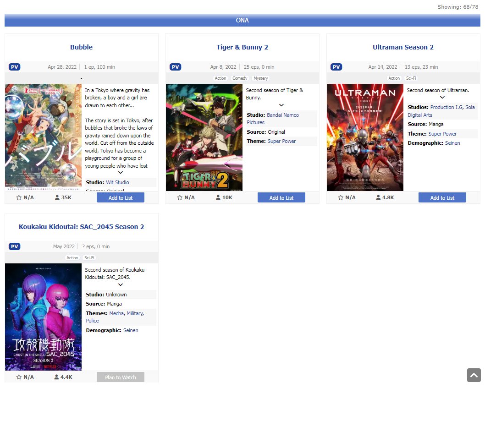Click the star score on Koukaku Kidoutai card
Screen dimensions: 485x448
25,377
